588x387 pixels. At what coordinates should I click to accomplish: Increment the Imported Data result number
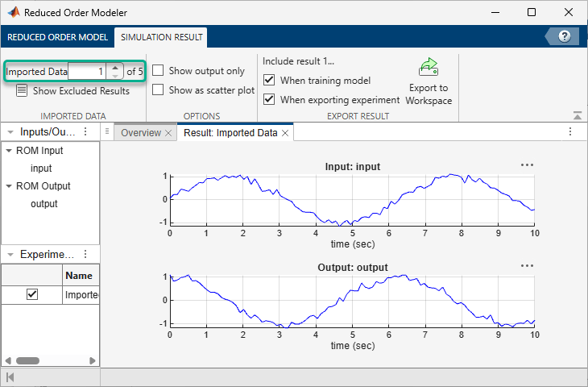[x=115, y=67]
